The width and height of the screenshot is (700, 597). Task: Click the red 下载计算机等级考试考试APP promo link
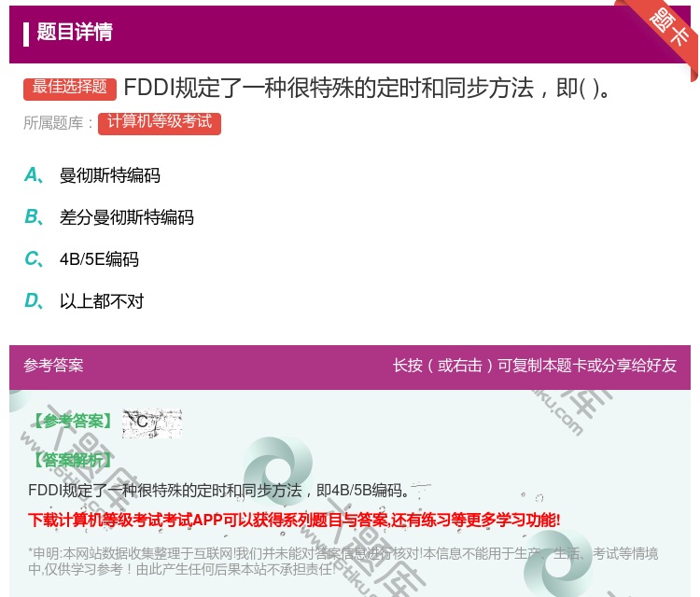[294, 520]
